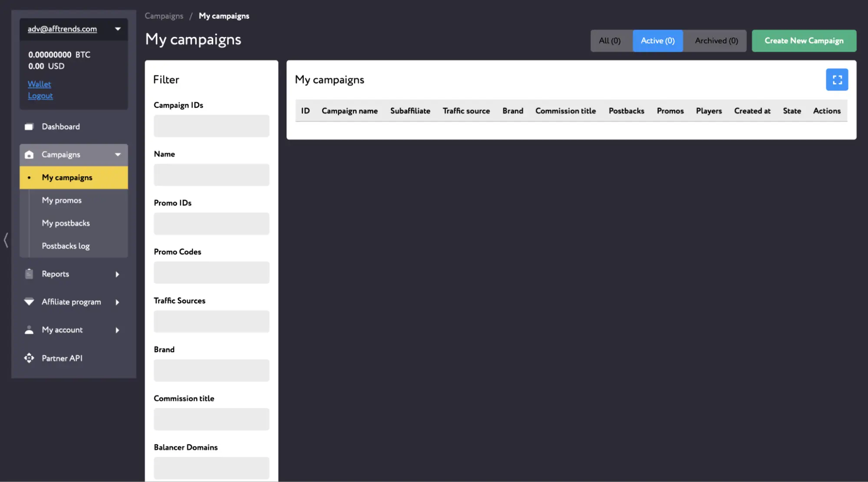Click the Subaffiliate column header

[x=410, y=111]
